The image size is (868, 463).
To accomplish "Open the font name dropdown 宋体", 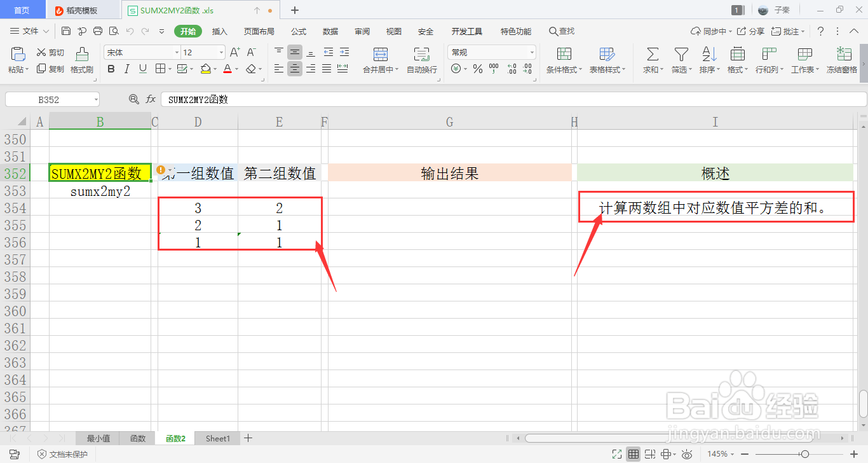I will point(177,53).
